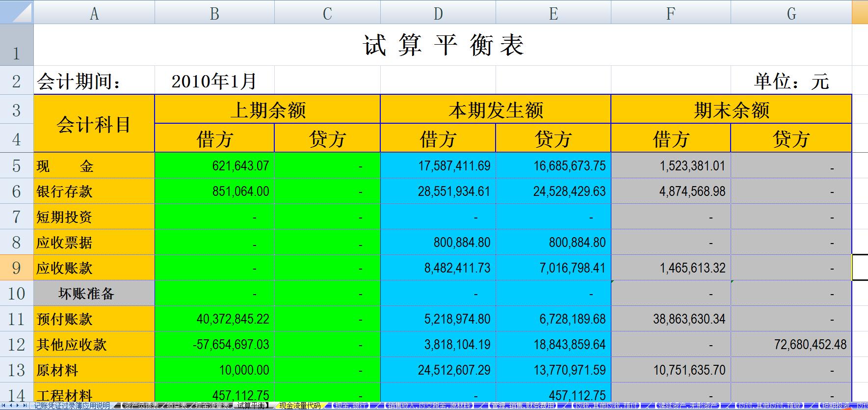Open the 记账凭证过录簿应用说明 sheet tab
The image size is (868, 410).
[72, 406]
